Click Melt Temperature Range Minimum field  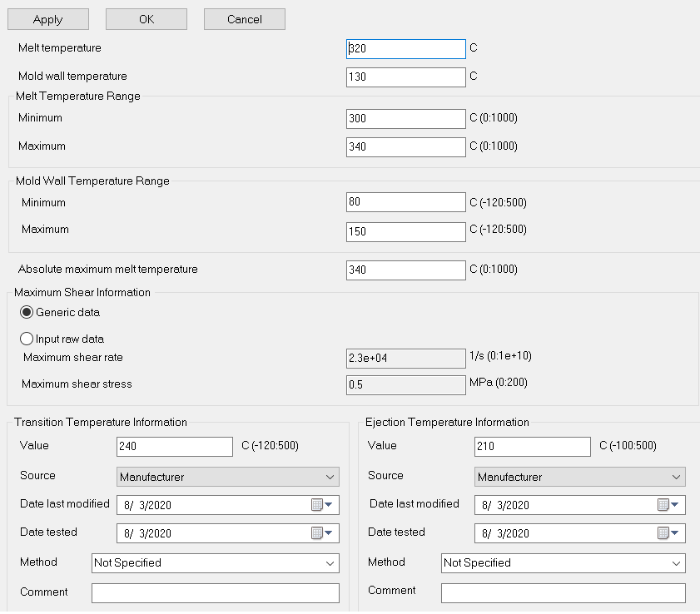click(405, 119)
